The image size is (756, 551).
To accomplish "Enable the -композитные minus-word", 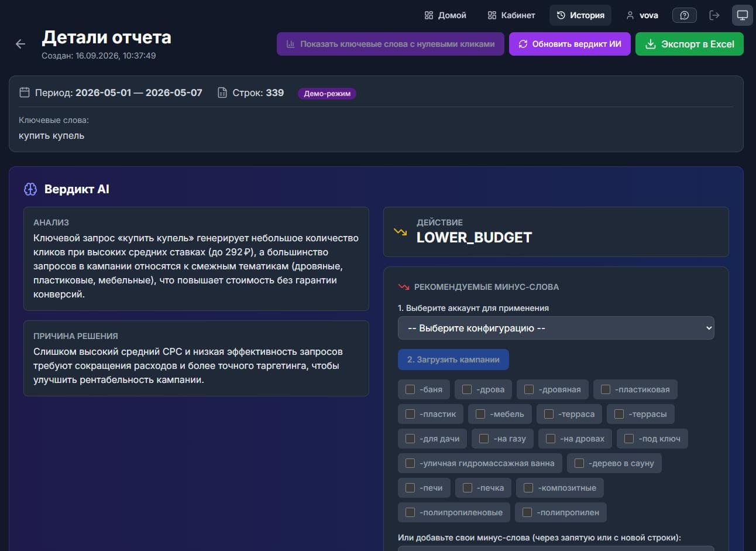I will (x=528, y=488).
